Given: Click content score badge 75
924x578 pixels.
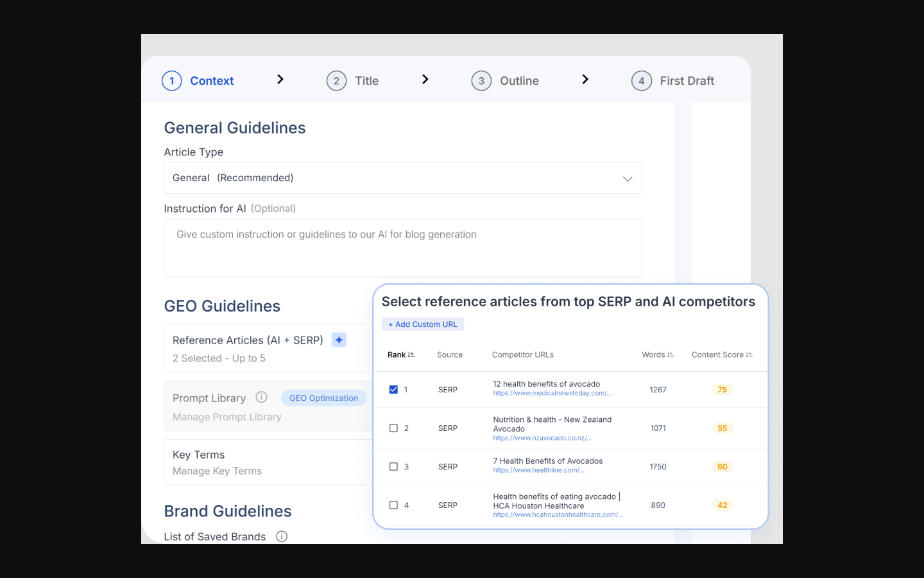Looking at the screenshot, I should [723, 390].
